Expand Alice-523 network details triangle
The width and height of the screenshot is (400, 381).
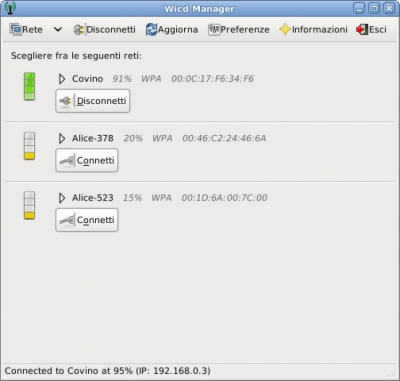coord(62,198)
